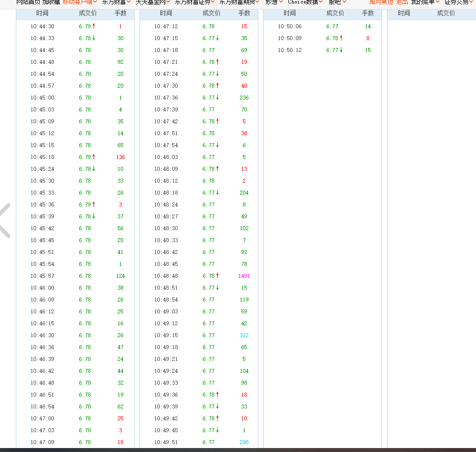This screenshot has width=476, height=452.
Task: Open the 天天基金网 dropdown
Action: coord(153,2)
